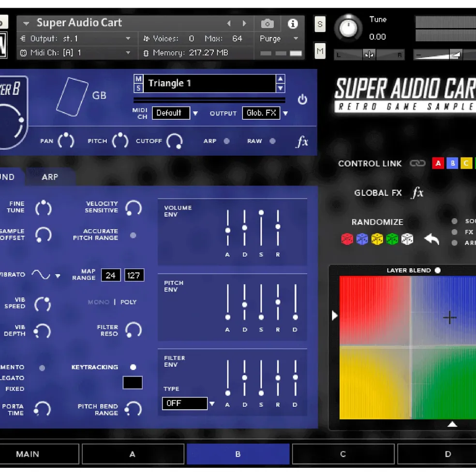Toggle the ARP switch beside RAW
The width and height of the screenshot is (476, 476).
(226, 141)
